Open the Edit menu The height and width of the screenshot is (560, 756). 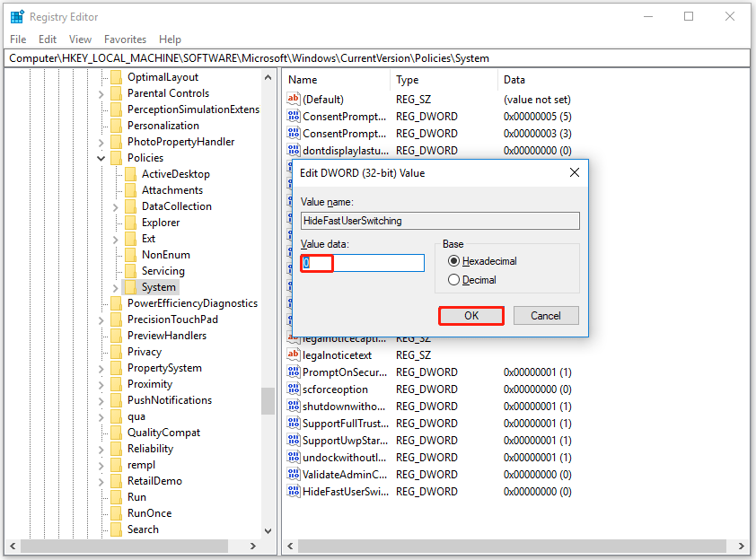[x=48, y=39]
